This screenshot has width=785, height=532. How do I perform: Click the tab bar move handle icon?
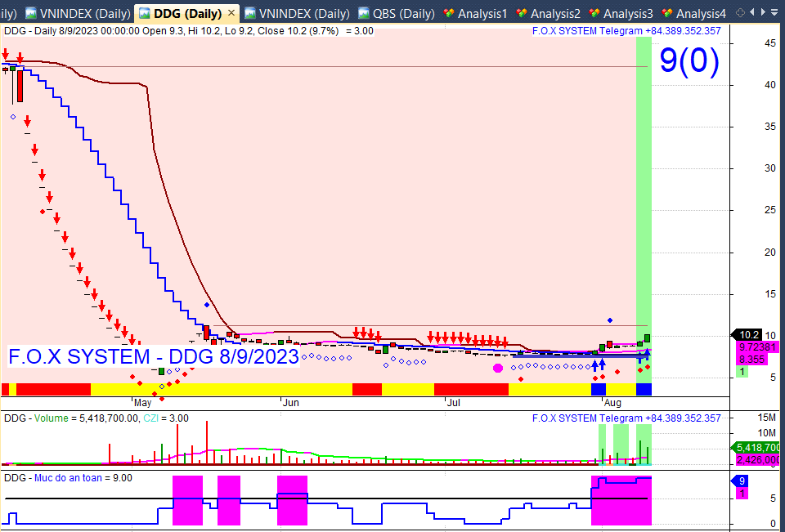[740, 13]
